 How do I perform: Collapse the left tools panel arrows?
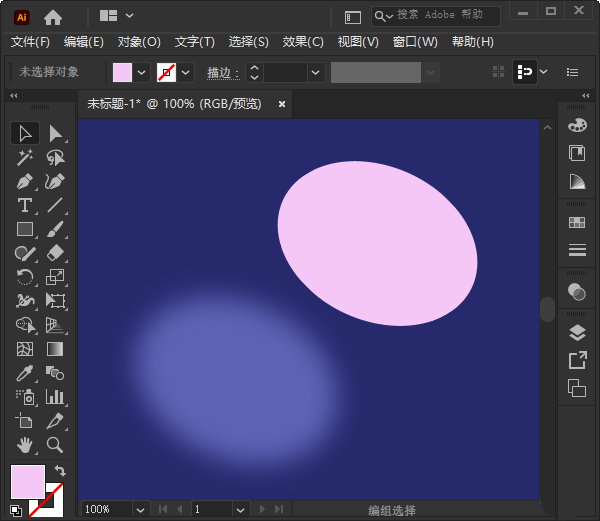coord(14,96)
